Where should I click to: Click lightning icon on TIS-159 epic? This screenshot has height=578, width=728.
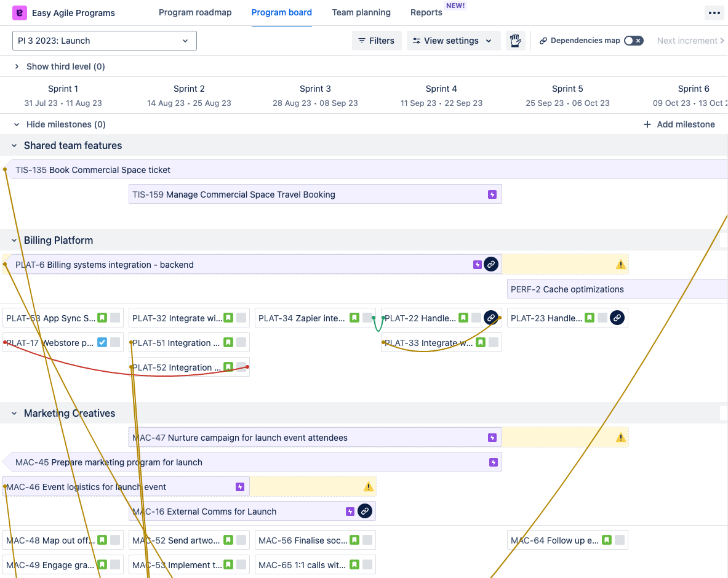(492, 195)
